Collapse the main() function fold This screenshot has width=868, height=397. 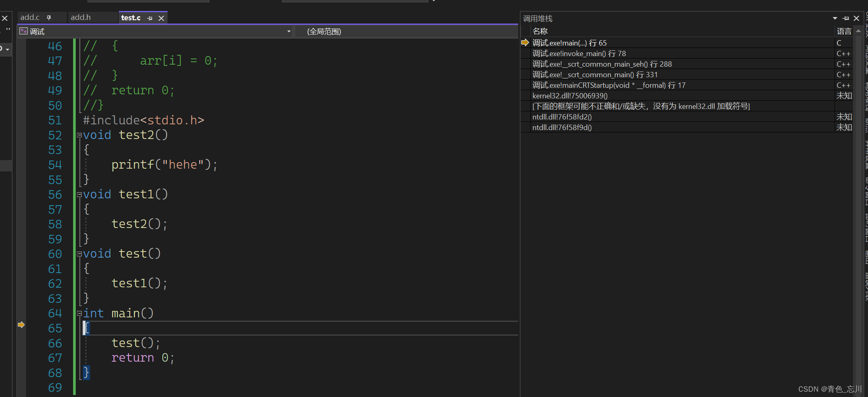(x=79, y=313)
